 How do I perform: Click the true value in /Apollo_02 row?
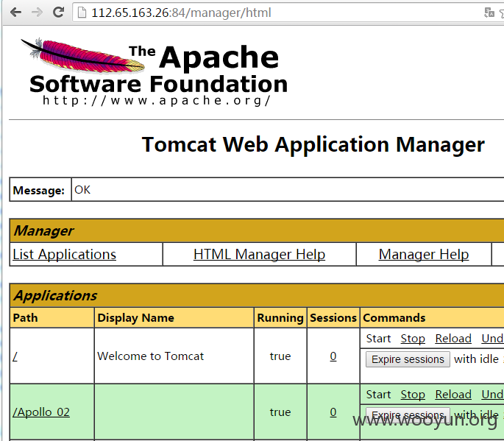pos(280,412)
